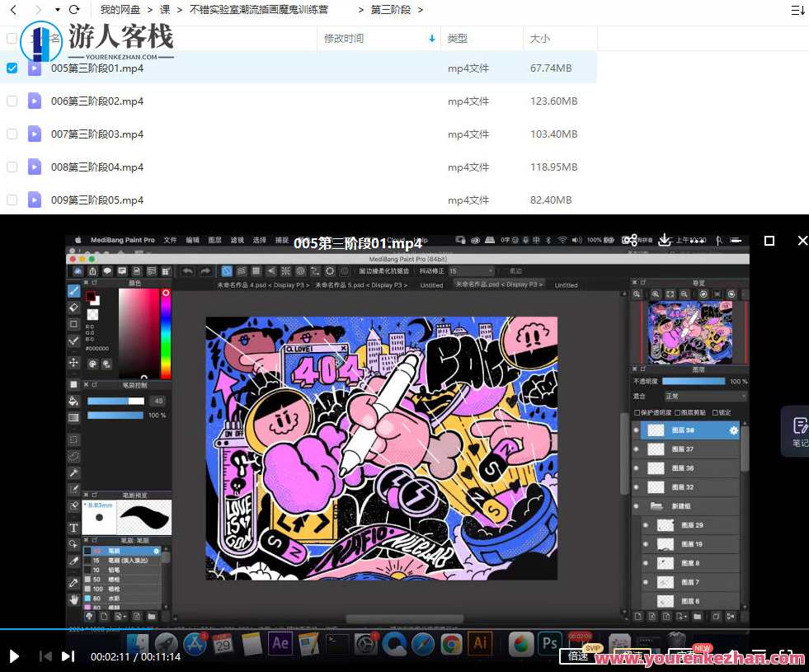Click the new layer icon below the layer list
Screen dimensions: 809x672
click(636, 615)
